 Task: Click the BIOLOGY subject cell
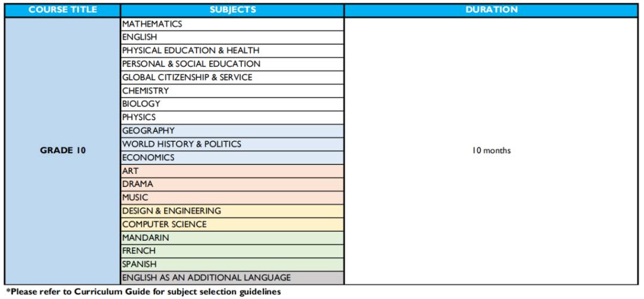(232, 104)
